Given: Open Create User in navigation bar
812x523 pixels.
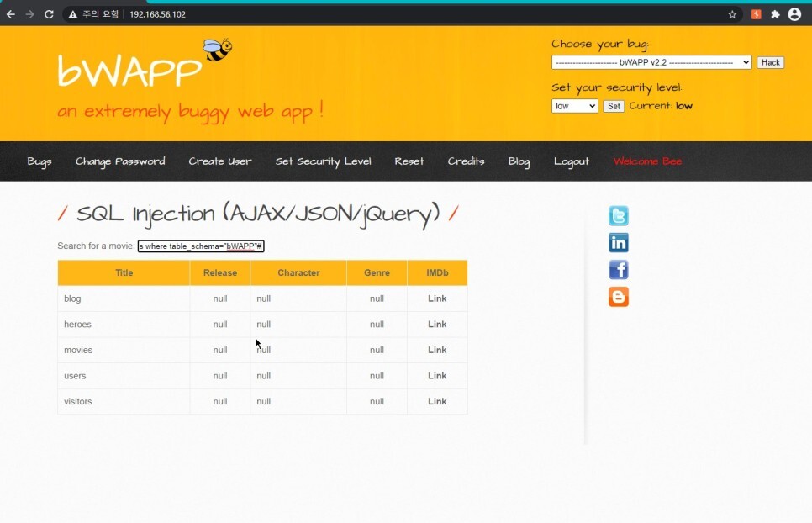Looking at the screenshot, I should (x=220, y=161).
